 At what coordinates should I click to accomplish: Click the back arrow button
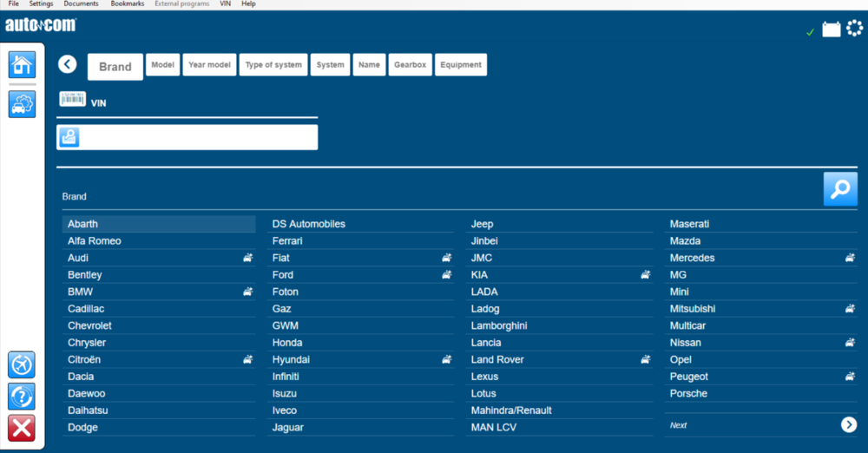[x=68, y=64]
